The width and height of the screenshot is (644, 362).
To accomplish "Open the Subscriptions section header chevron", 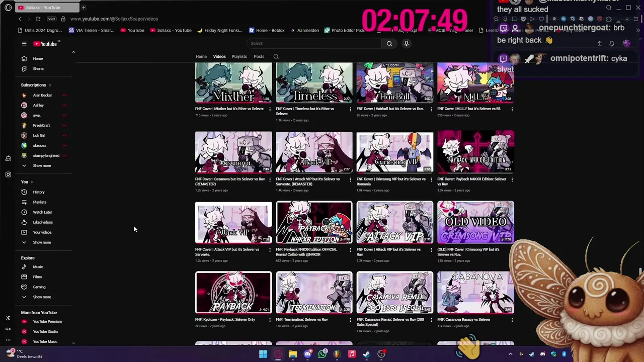I will tap(50, 85).
